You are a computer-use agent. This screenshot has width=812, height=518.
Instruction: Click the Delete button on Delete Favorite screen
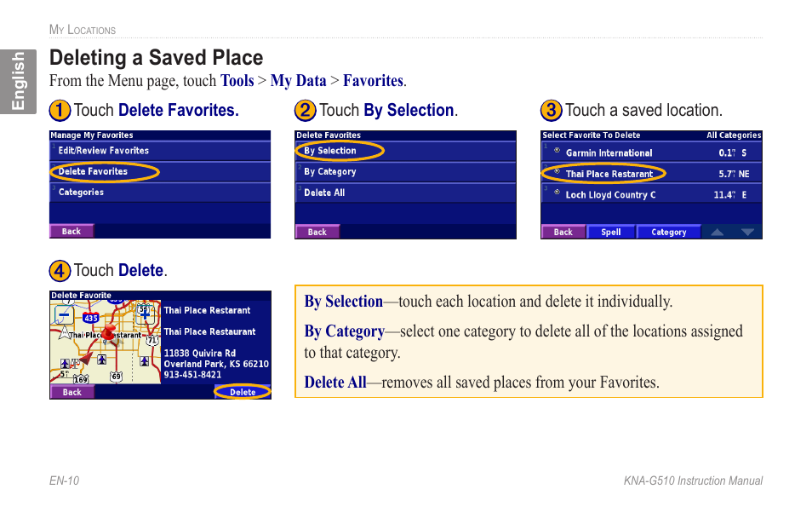[243, 392]
